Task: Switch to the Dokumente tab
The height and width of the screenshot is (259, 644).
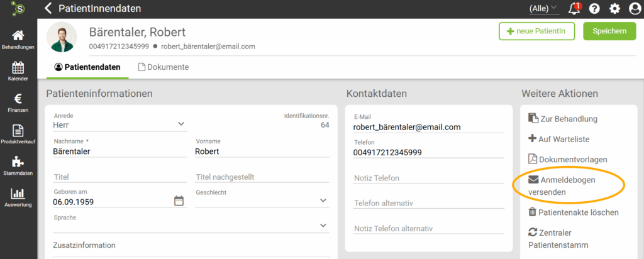Action: coord(163,67)
